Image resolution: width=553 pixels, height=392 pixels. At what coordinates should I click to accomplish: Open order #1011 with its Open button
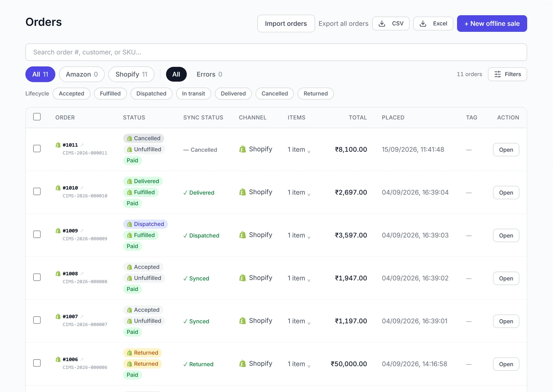(x=506, y=150)
